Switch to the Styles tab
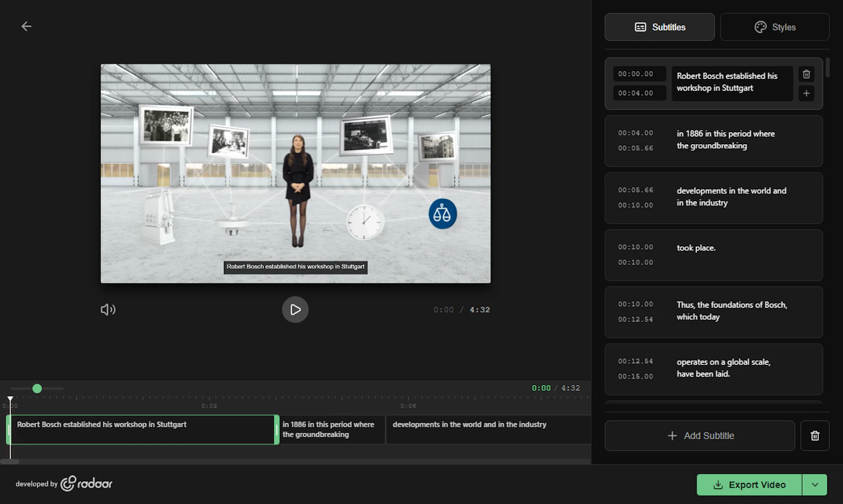This screenshot has width=843, height=504. [x=775, y=27]
